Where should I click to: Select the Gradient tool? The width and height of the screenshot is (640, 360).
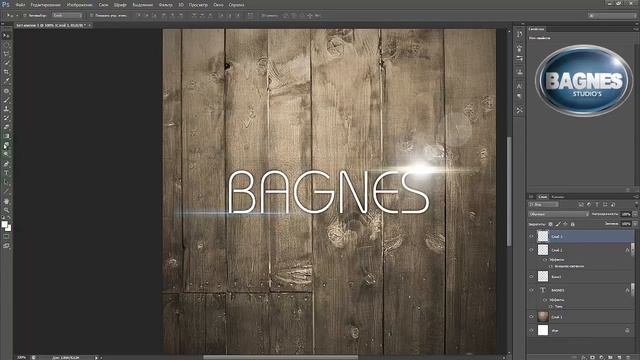pyautogui.click(x=6, y=136)
